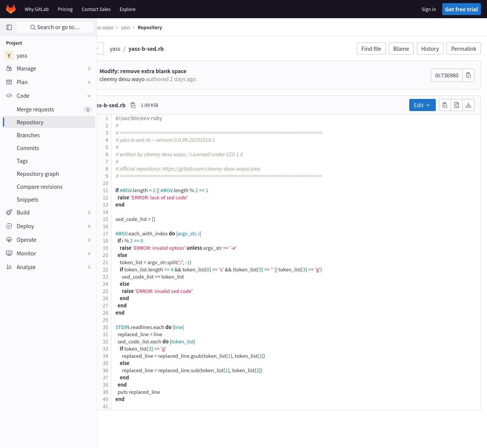
Task: Expand the Manage section chevron
Action: (89, 69)
